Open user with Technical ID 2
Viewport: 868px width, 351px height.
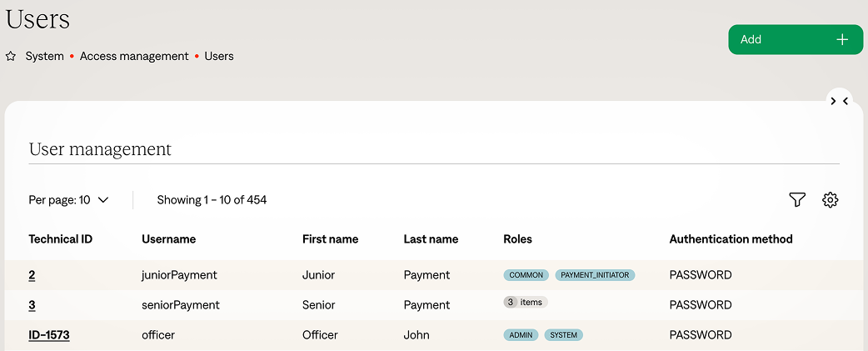coord(32,275)
